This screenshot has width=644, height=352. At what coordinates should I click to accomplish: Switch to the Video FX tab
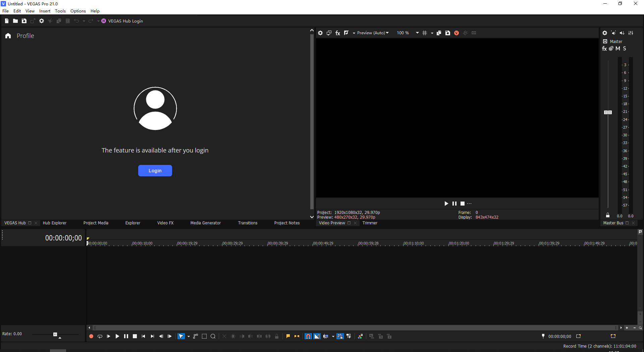coord(165,223)
